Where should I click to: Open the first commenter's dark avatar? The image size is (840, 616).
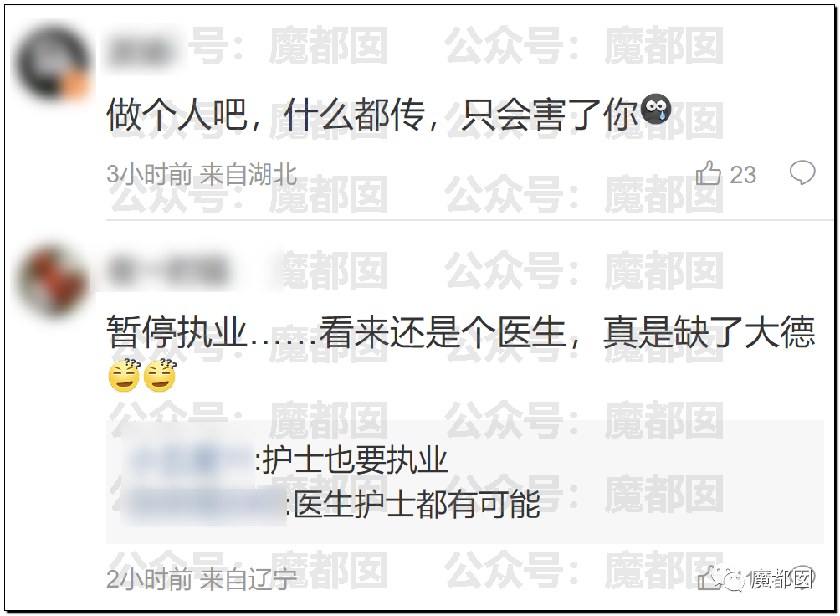(x=52, y=64)
